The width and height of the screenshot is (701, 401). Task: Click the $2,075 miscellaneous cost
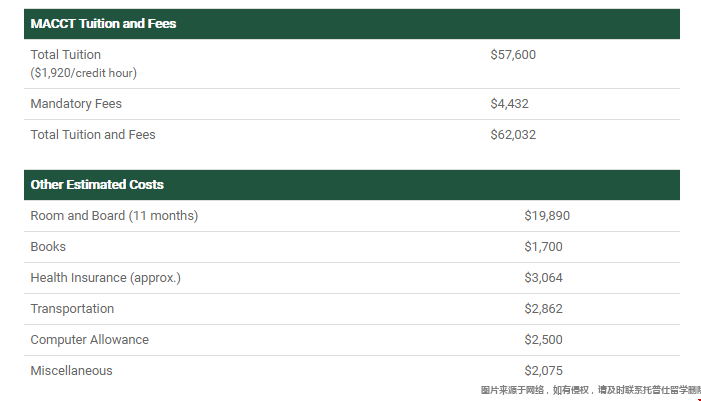coord(543,371)
